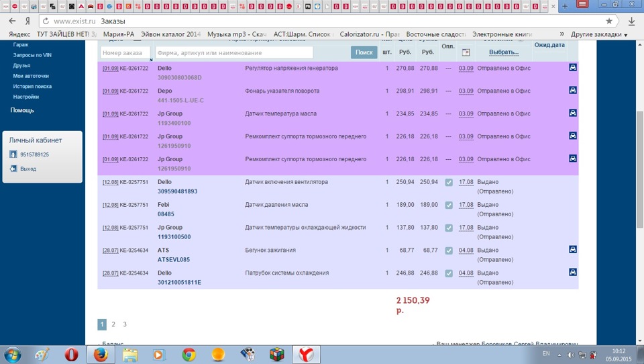Viewport: 644px width, 364px height.
Task: Expand the Другие закладки bookmarks folder
Action: 599,34
